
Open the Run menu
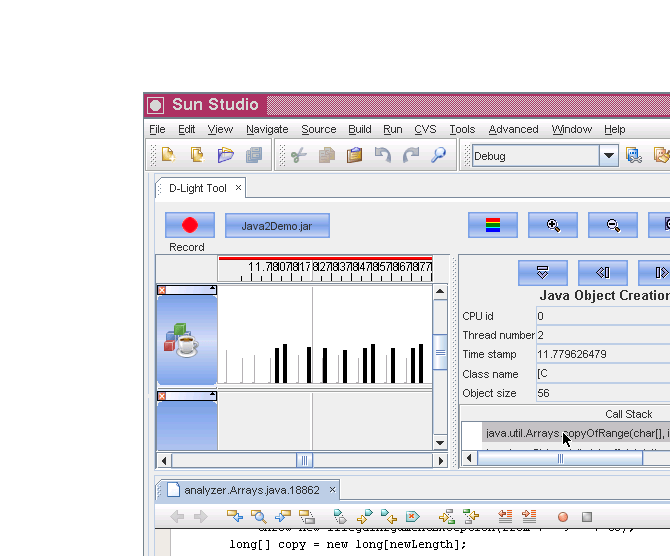click(x=393, y=129)
